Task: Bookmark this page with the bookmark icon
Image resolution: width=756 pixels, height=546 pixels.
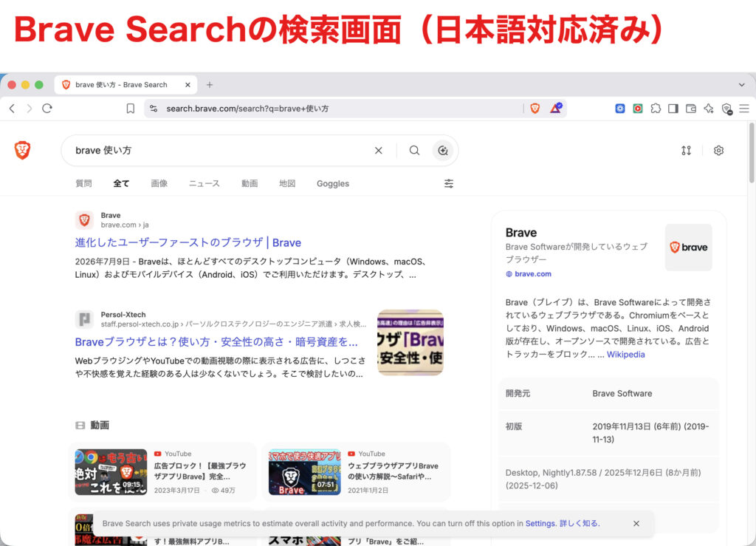Action: pyautogui.click(x=130, y=109)
